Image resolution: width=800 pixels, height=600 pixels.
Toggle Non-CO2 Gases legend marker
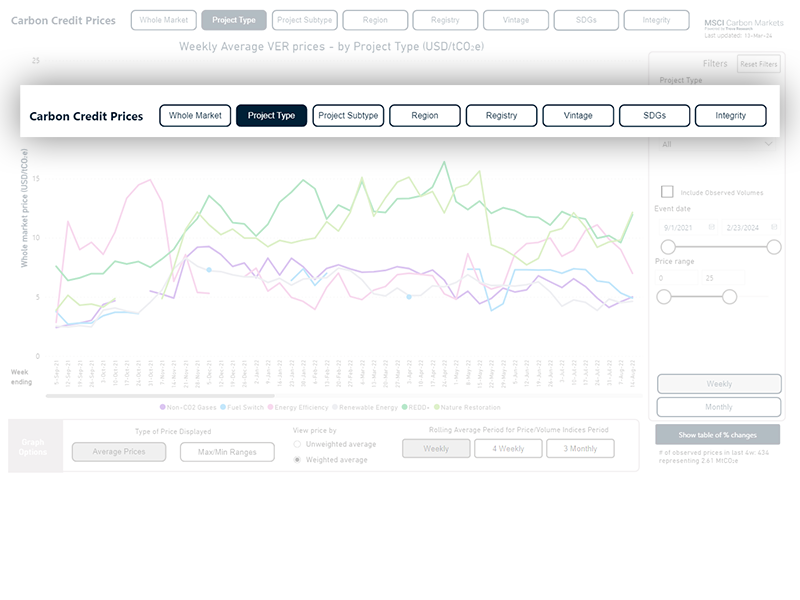163,407
